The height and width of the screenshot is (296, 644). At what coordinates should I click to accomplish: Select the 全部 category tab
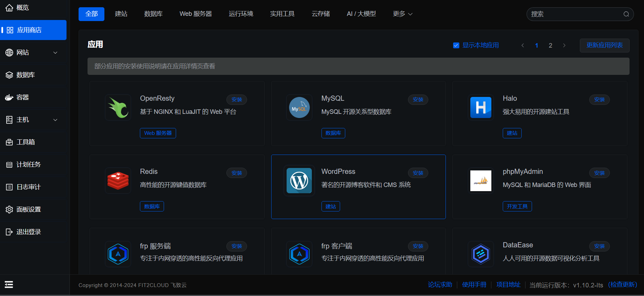click(x=91, y=14)
